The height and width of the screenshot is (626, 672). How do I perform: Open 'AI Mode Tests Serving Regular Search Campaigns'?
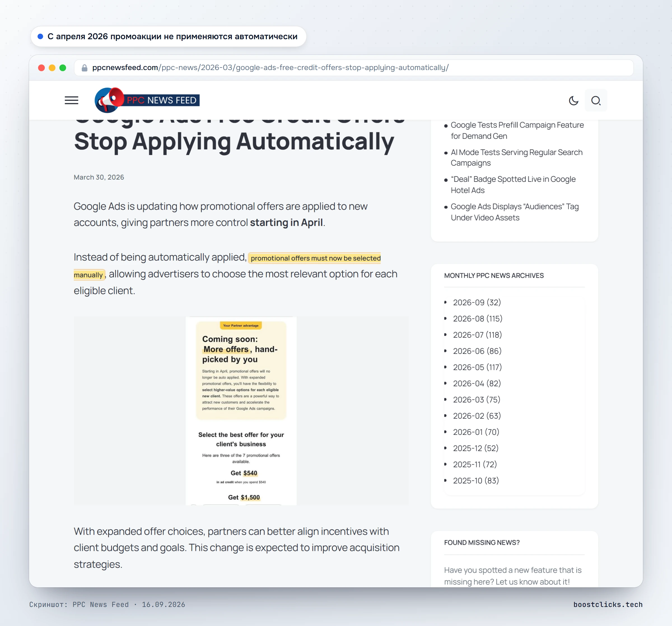(516, 158)
